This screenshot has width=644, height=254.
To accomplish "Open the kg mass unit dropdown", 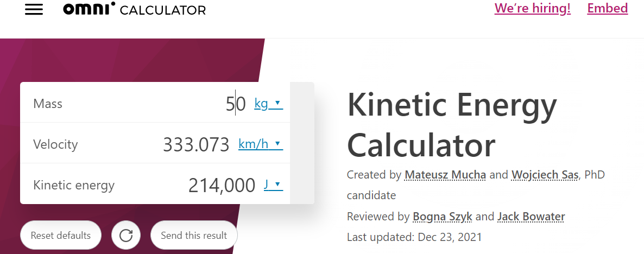I will click(269, 104).
